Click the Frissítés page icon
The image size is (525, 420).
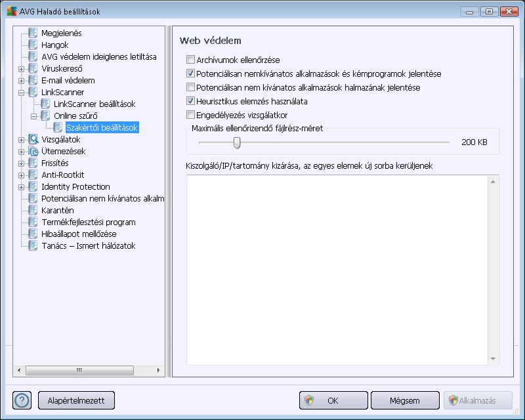(33, 163)
